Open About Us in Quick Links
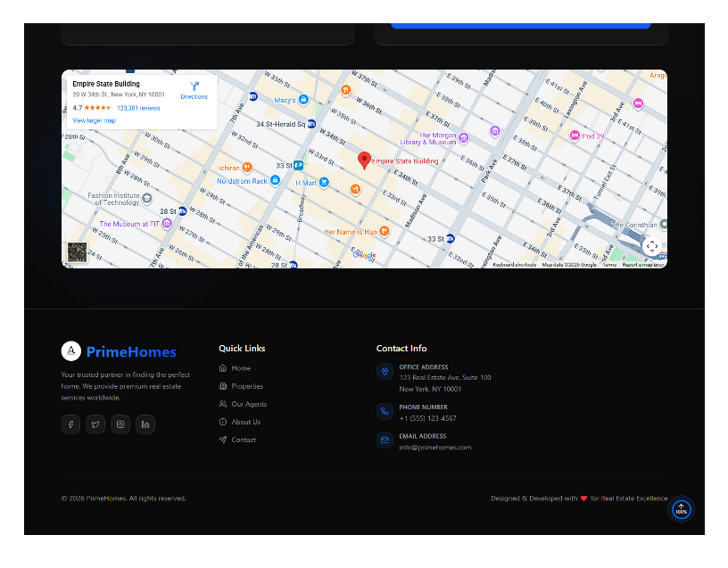Viewport: 728px width, 568px height. click(x=240, y=422)
